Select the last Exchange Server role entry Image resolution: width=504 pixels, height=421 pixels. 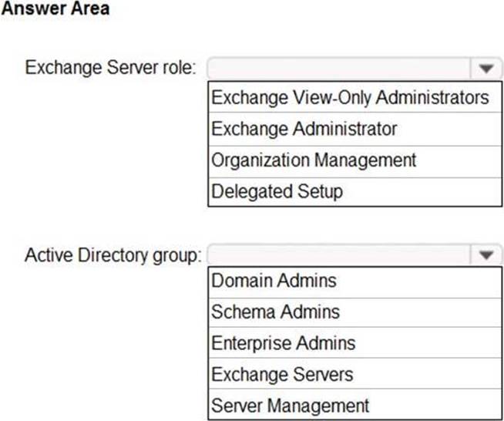click(x=277, y=190)
